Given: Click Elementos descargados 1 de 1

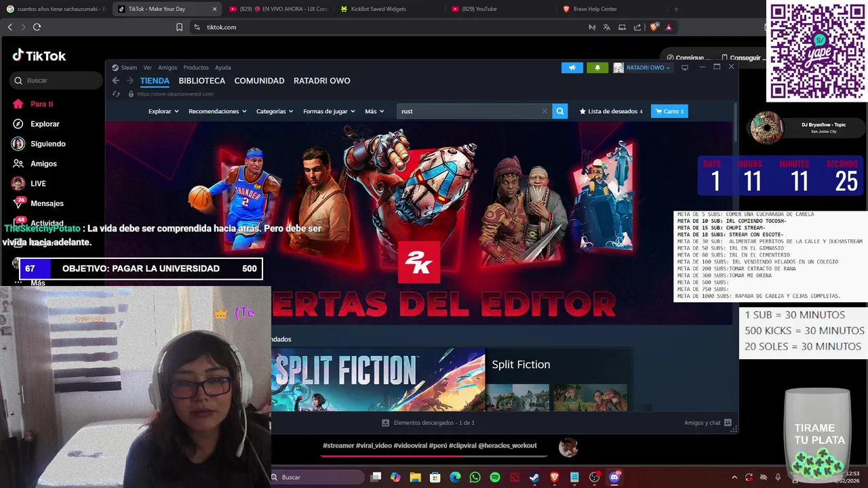Looking at the screenshot, I should coord(428,422).
